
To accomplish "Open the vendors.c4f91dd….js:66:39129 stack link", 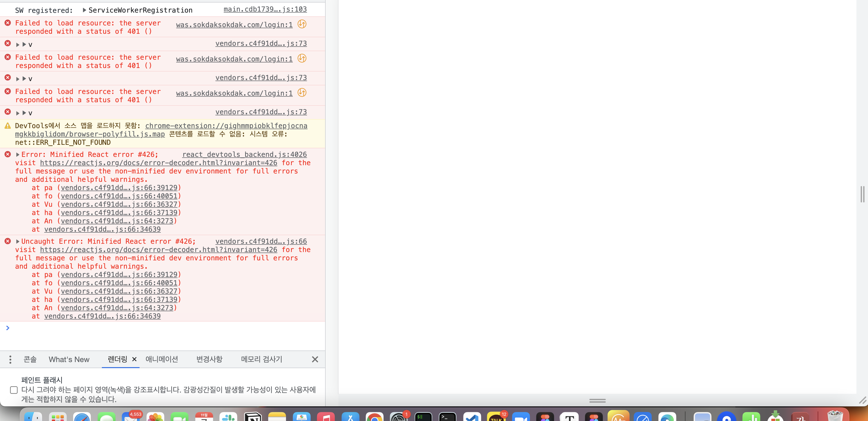I will (x=120, y=188).
